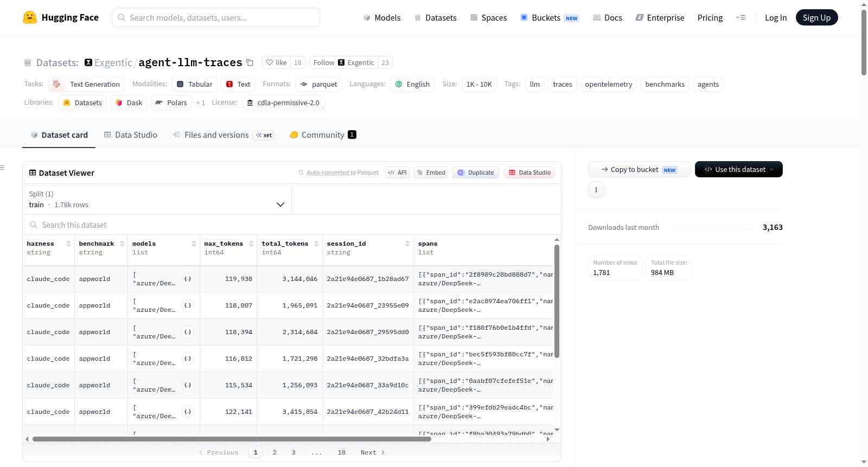Click Copy to bucket button

(639, 169)
